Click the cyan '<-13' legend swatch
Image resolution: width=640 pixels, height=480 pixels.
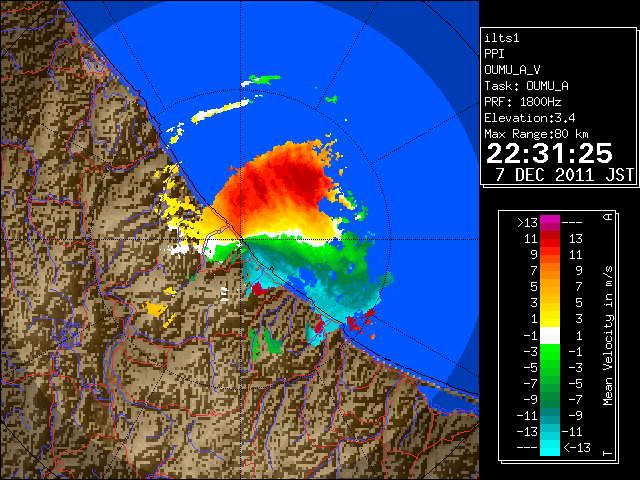[x=550, y=448]
